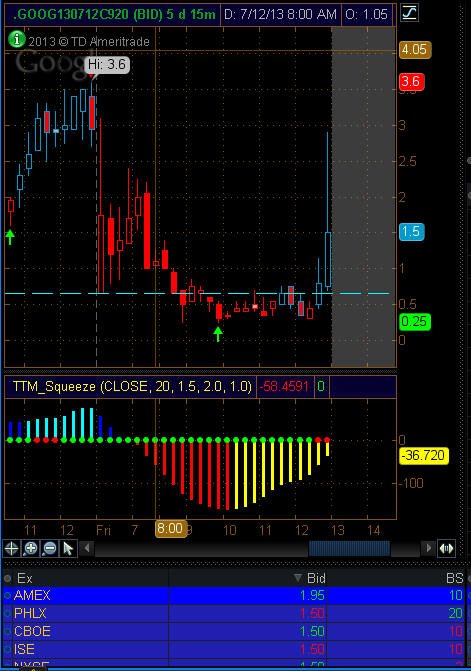The width and height of the screenshot is (471, 671).
Task: Click the AMEX bid value 1.95
Action: [x=312, y=595]
